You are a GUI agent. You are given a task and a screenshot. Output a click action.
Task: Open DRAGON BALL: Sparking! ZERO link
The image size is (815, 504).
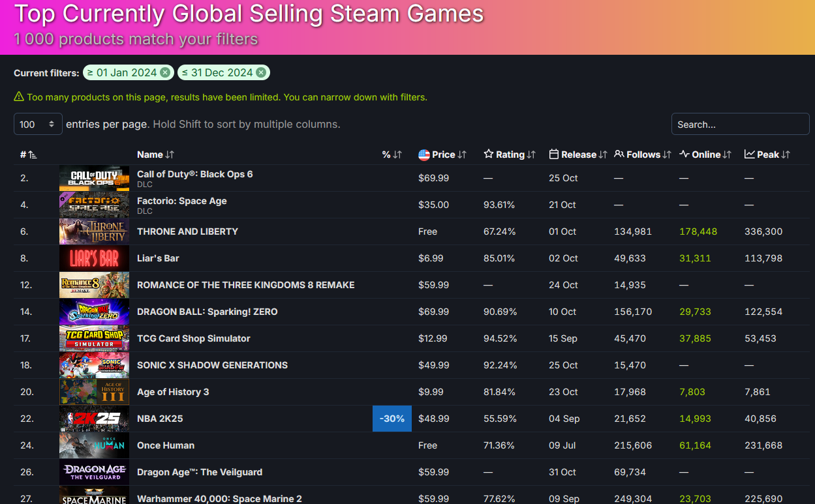coord(208,312)
